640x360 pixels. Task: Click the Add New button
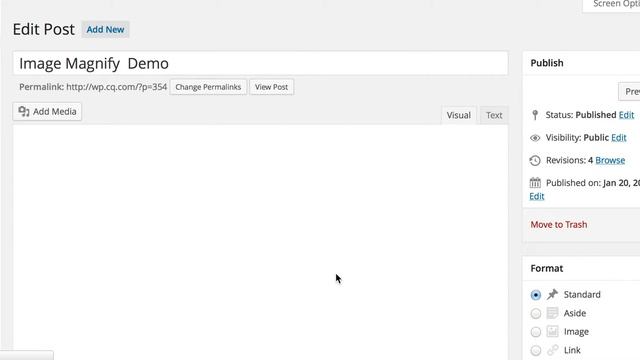pos(105,29)
